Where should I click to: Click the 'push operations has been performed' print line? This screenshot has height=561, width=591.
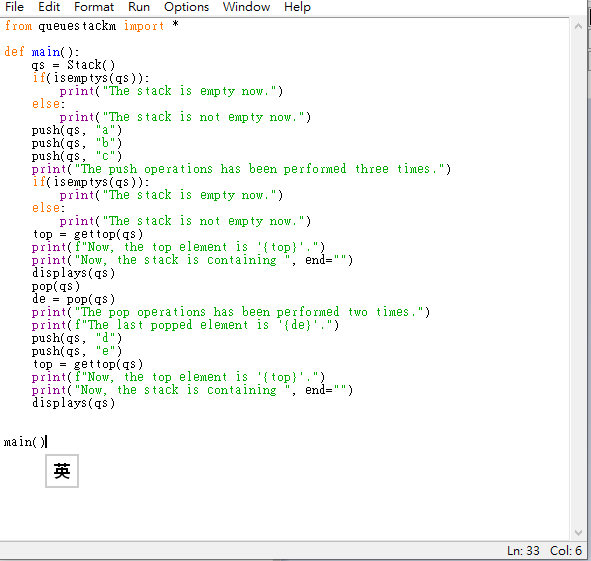pyautogui.click(x=241, y=169)
